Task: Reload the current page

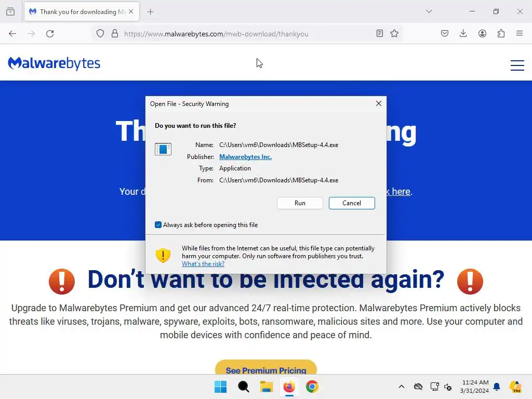Action: [x=50, y=34]
